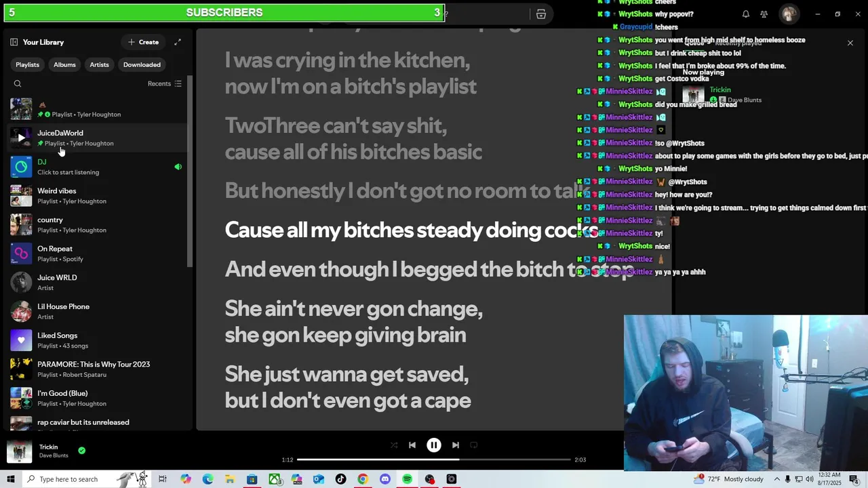The image size is (868, 488).
Task: Jump to lyric 'And even though I begged'
Action: [x=429, y=270]
